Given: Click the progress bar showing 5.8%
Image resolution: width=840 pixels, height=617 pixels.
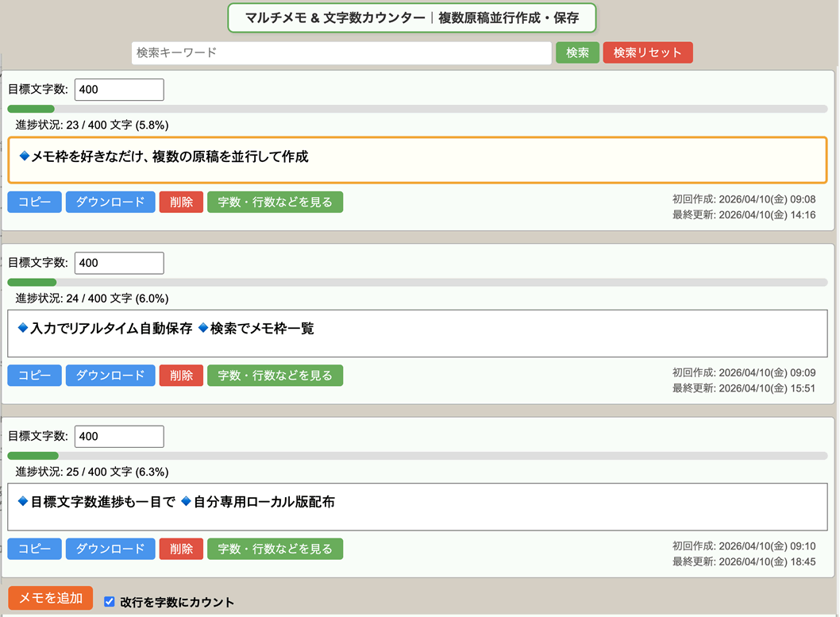Looking at the screenshot, I should pos(418,109).
